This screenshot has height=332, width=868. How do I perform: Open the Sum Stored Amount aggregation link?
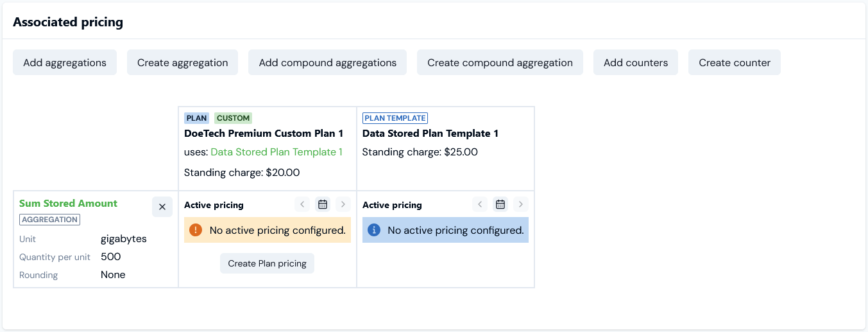point(68,203)
